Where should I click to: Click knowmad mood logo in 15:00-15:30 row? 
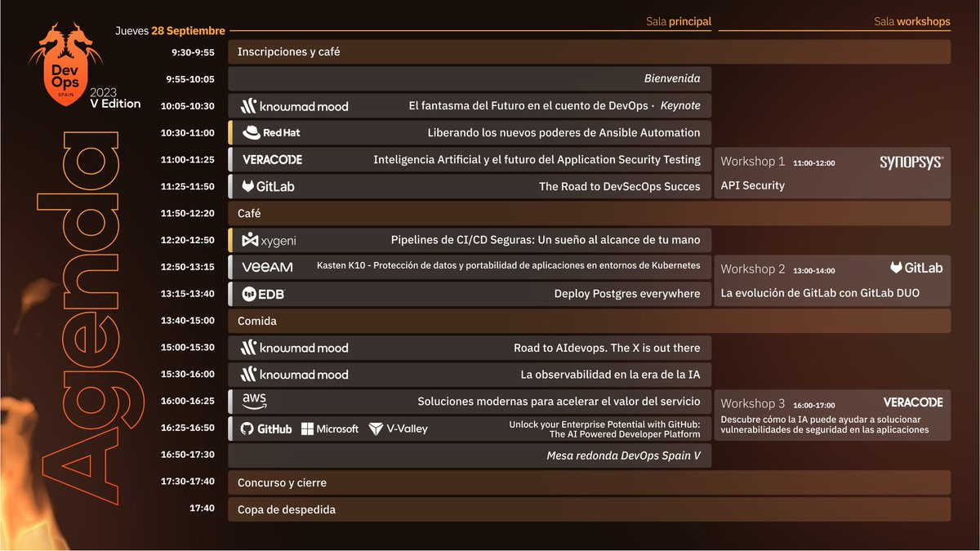[294, 348]
